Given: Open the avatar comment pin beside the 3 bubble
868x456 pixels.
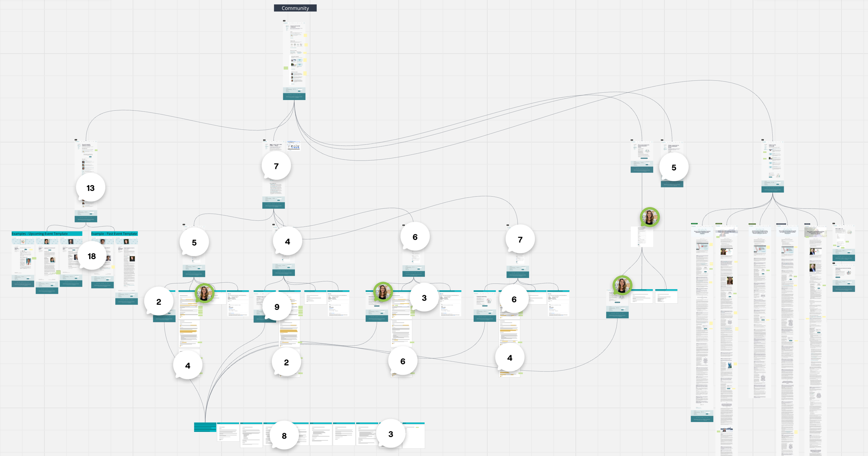Looking at the screenshot, I should (x=383, y=292).
